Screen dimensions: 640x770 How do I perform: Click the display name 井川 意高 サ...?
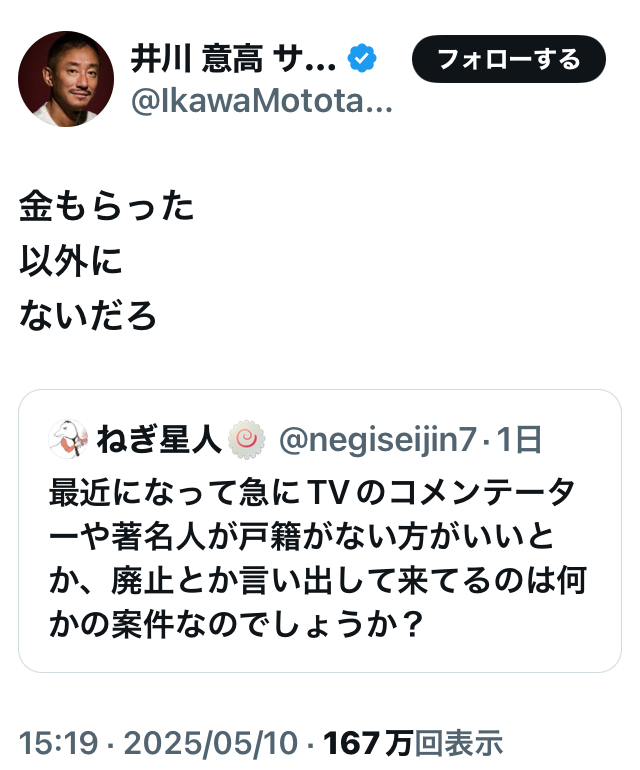233,58
